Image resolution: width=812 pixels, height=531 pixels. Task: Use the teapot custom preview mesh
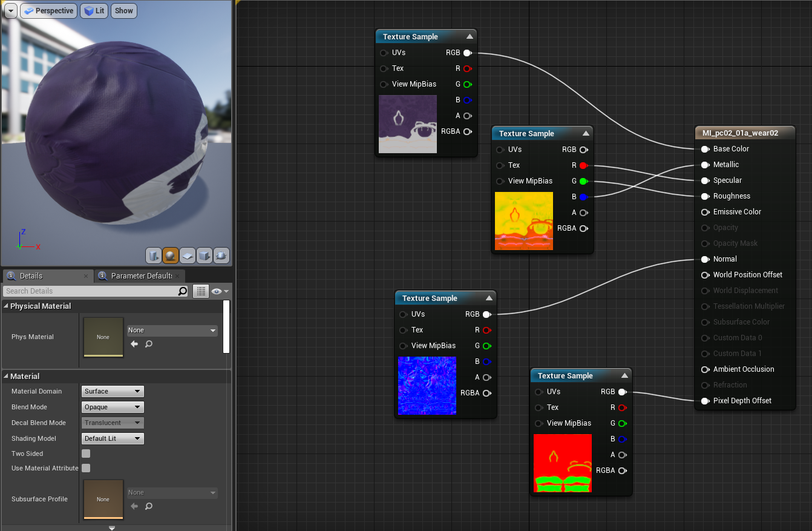tap(221, 256)
